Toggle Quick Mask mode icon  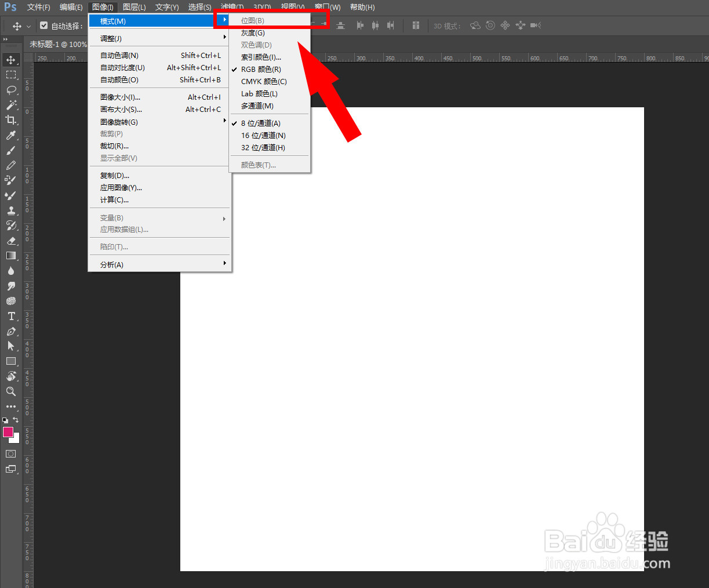11,453
